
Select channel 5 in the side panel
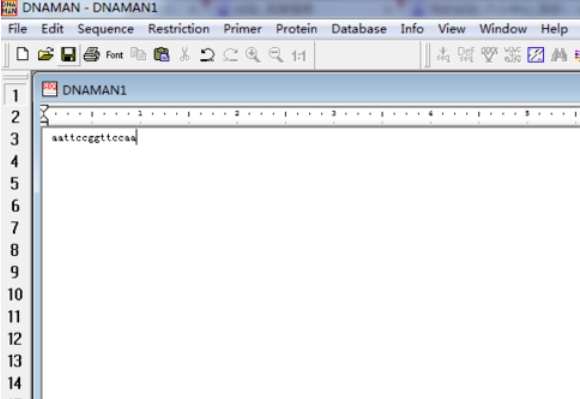click(x=15, y=183)
